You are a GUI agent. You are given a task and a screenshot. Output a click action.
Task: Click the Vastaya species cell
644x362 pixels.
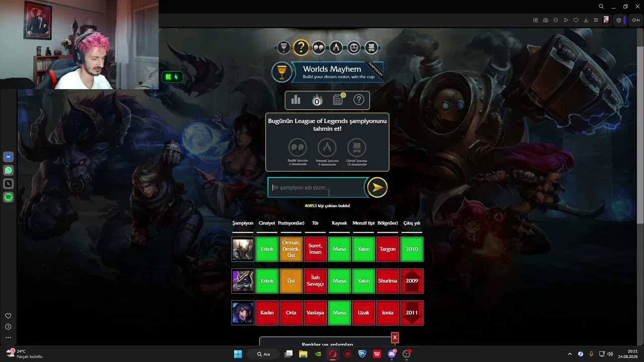(x=315, y=313)
